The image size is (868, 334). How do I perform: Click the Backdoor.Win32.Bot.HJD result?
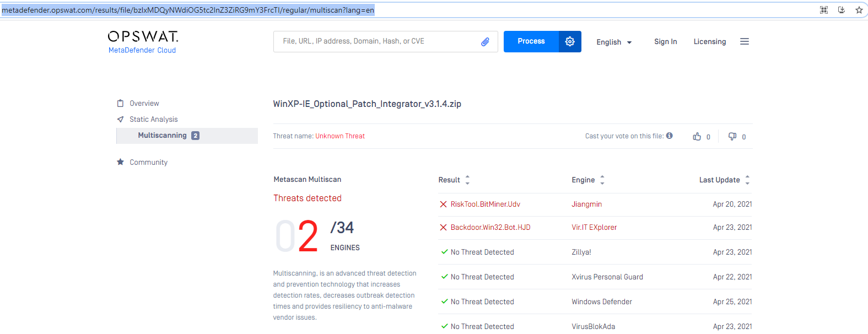[490, 227]
